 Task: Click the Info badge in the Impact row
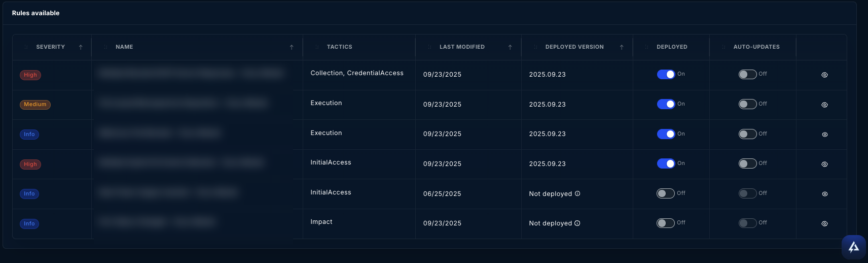coord(29,224)
